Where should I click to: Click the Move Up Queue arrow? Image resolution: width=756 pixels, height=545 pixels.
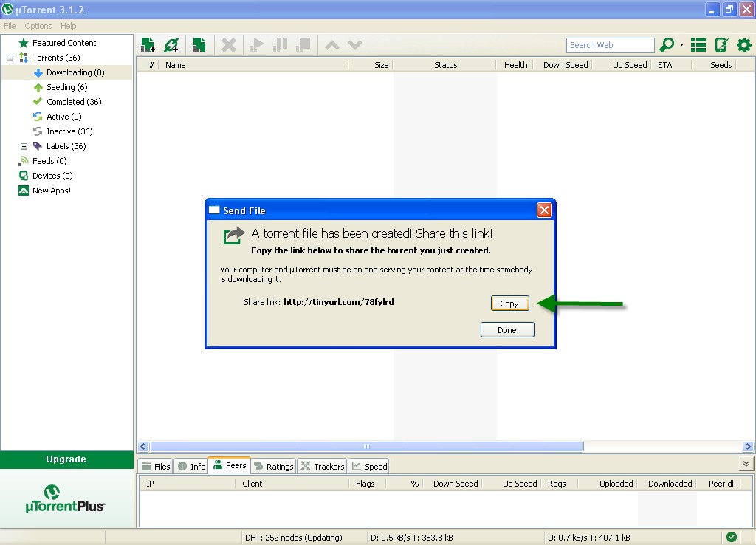(x=332, y=45)
